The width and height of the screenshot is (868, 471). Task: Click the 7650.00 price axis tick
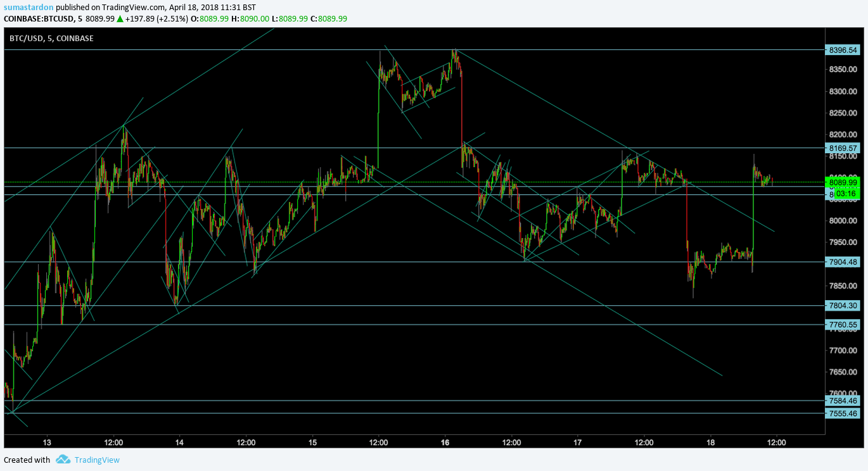843,372
